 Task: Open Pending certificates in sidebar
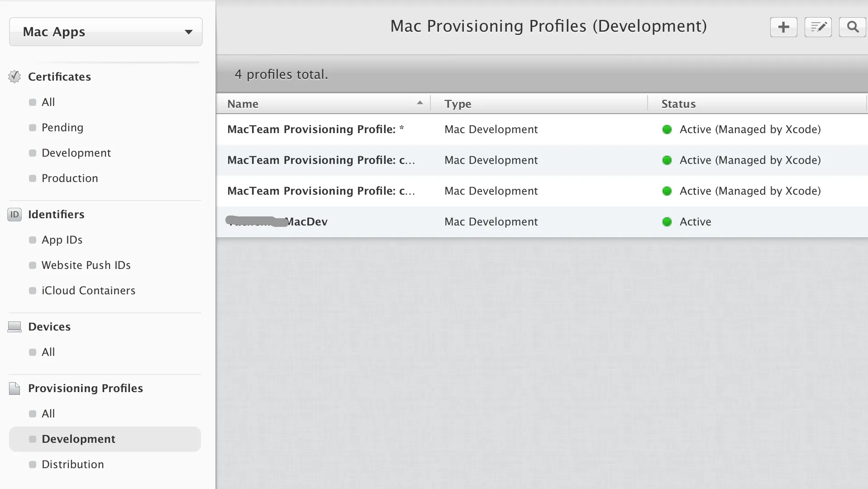coord(62,127)
